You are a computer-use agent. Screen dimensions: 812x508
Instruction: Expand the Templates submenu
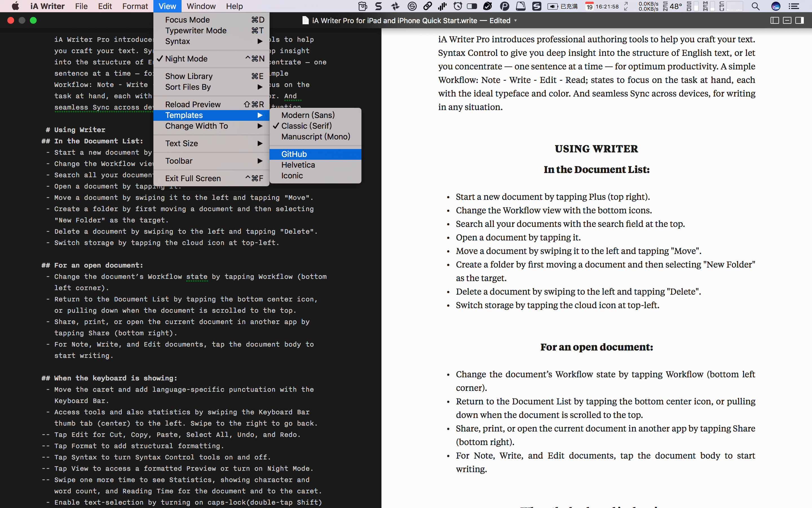point(211,115)
